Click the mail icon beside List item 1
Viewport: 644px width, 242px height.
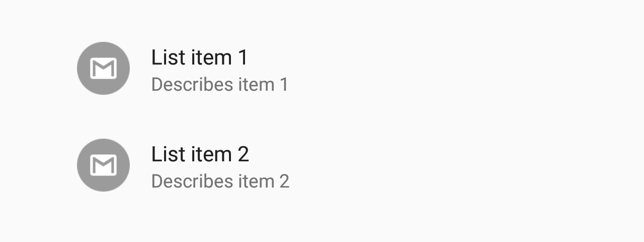pos(103,68)
